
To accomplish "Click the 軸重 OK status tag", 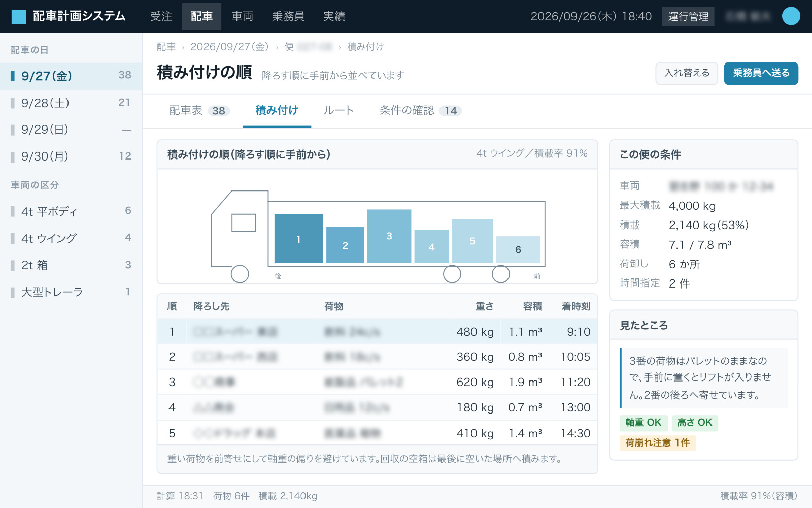I will pyautogui.click(x=644, y=423).
